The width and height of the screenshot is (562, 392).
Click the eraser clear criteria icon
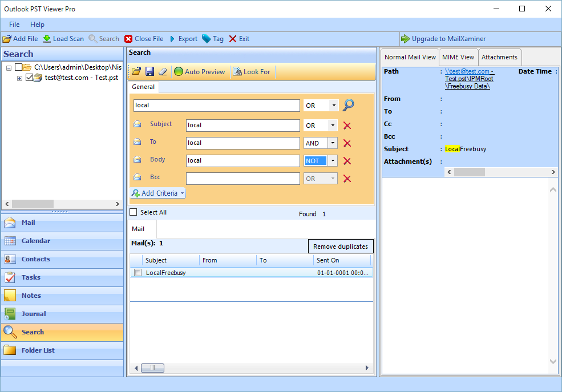click(x=163, y=71)
